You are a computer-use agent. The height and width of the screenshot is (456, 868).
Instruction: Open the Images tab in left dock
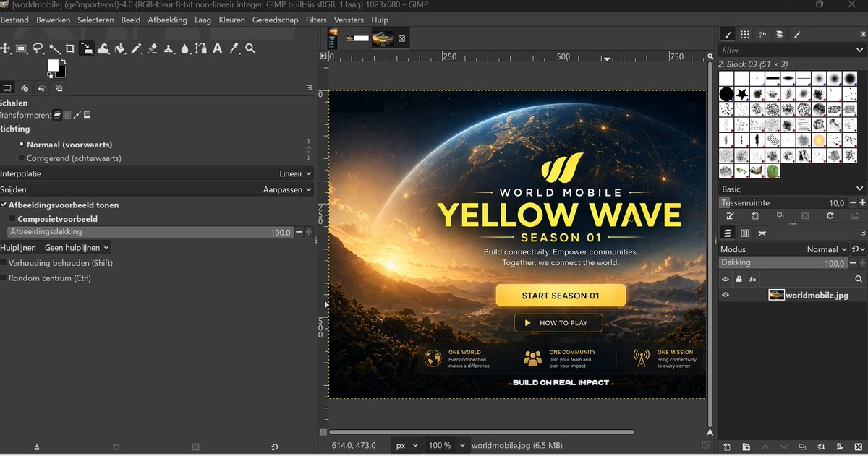(59, 88)
